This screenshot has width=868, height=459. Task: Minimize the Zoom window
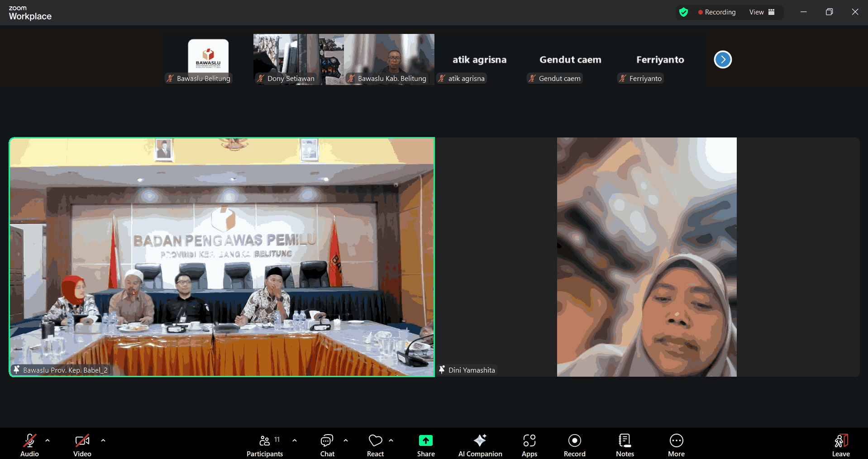pyautogui.click(x=803, y=12)
